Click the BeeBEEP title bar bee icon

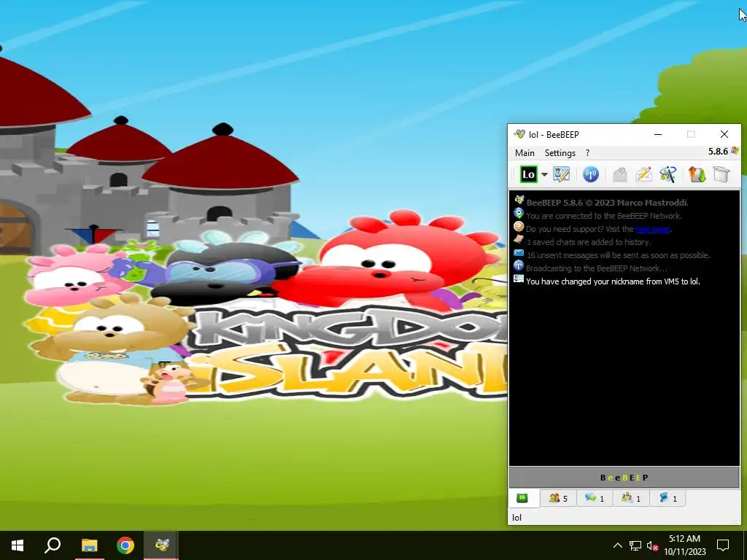pyautogui.click(x=519, y=134)
